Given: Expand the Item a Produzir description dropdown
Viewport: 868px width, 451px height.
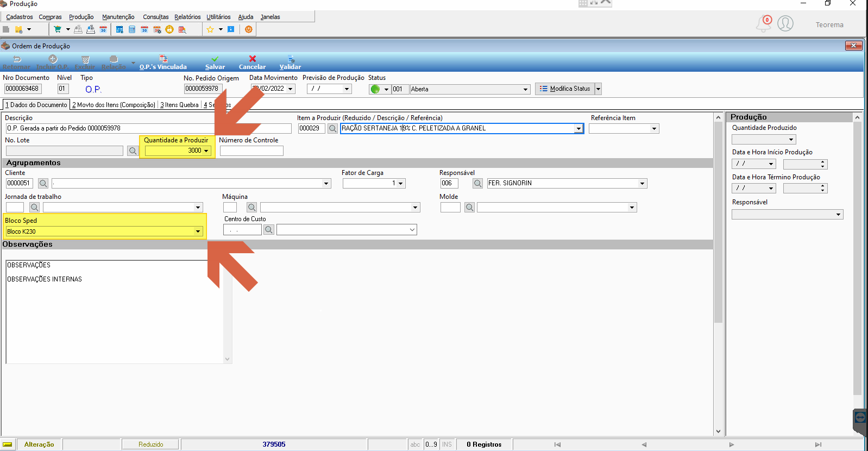Looking at the screenshot, I should (578, 129).
